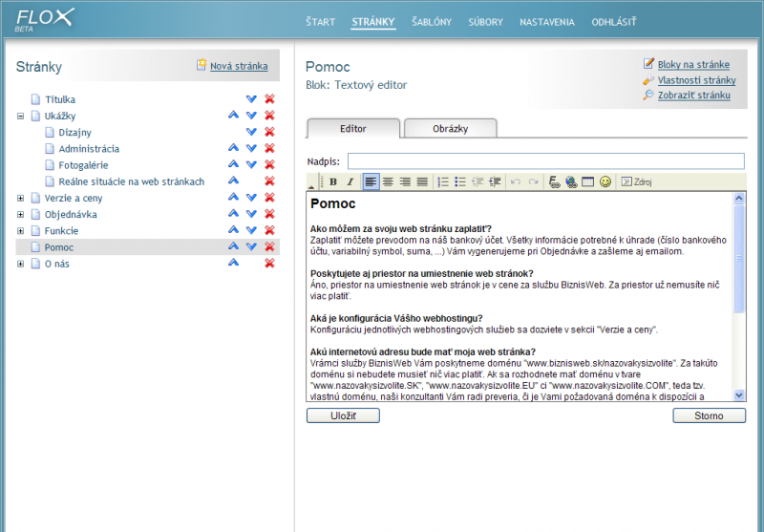
Task: Move Verzie a ceny page down
Action: pyautogui.click(x=251, y=198)
